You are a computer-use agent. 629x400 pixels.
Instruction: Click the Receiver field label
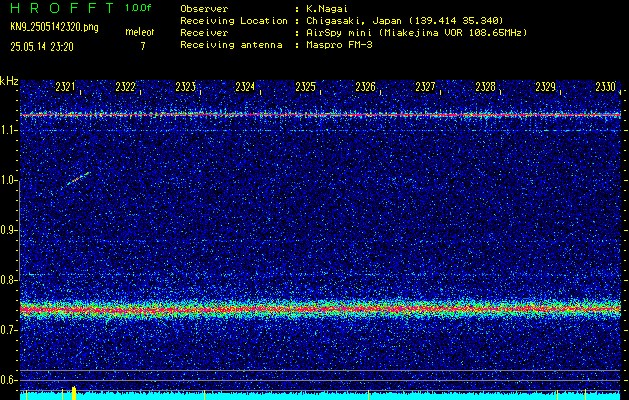pyautogui.click(x=204, y=32)
